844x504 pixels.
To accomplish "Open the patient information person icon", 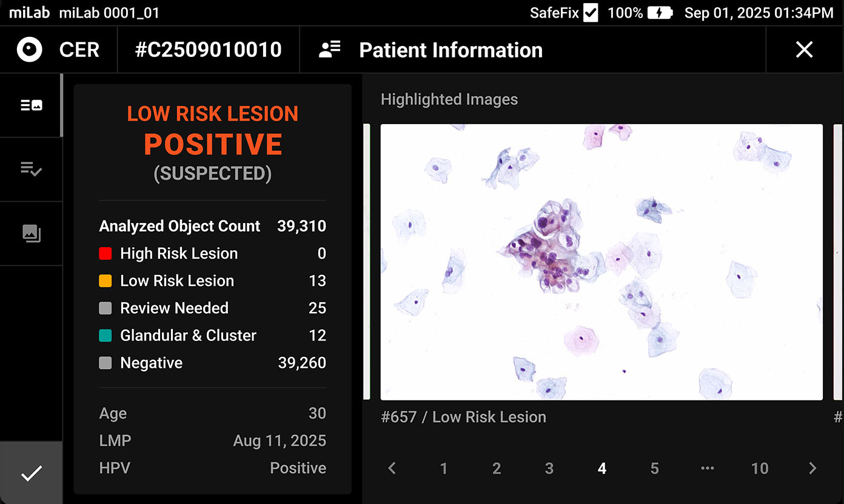I will [329, 50].
